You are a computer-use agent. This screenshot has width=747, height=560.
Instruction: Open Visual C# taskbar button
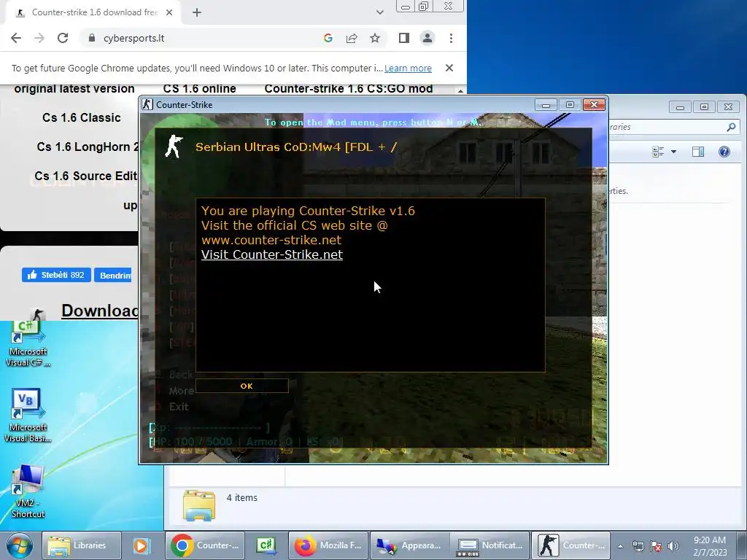tap(266, 545)
